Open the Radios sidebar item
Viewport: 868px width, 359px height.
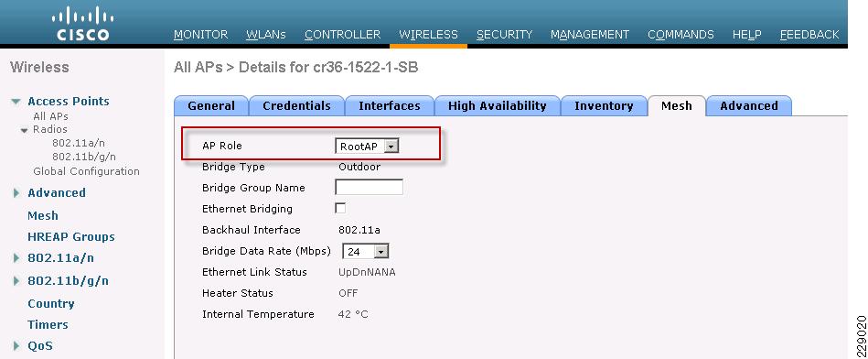[50, 129]
